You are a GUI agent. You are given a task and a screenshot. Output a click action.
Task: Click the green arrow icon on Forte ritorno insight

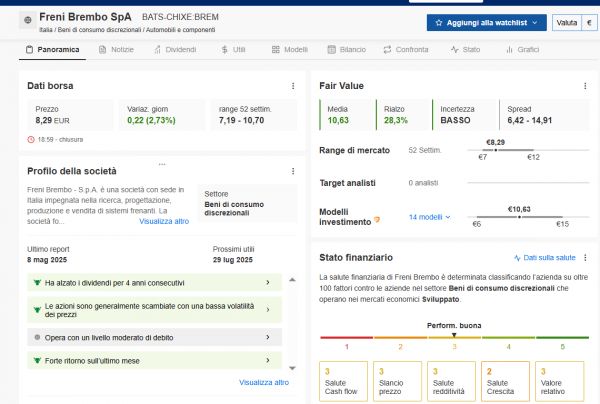tap(37, 360)
